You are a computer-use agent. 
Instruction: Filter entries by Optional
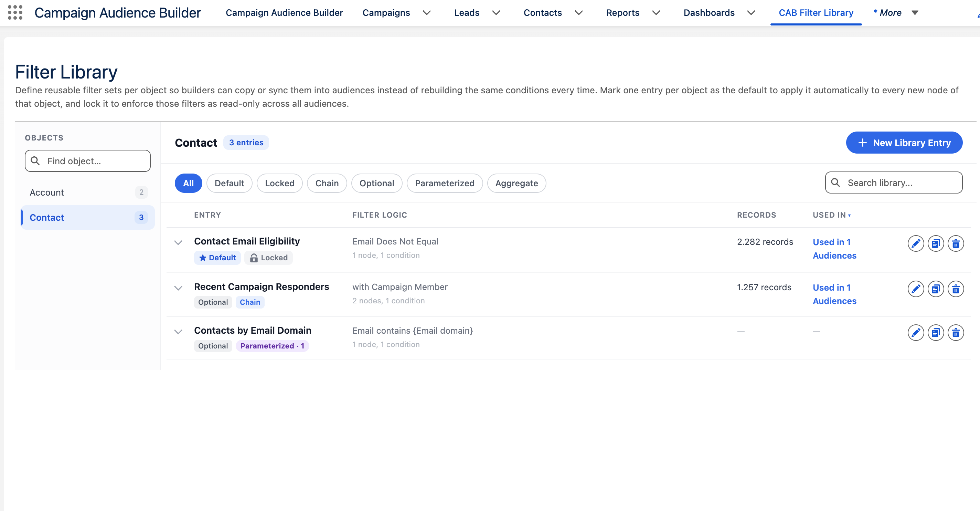click(x=377, y=183)
